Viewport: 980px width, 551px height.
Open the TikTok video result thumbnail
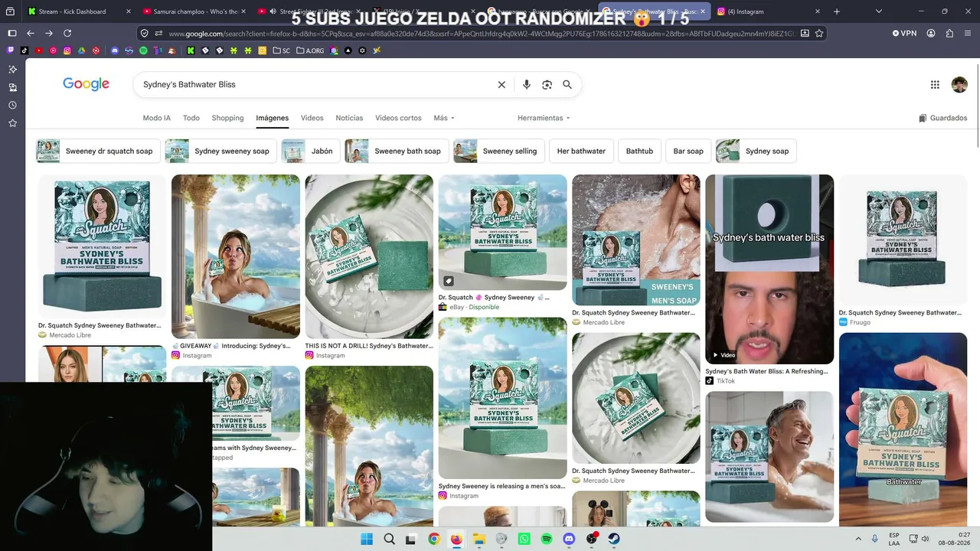click(769, 269)
